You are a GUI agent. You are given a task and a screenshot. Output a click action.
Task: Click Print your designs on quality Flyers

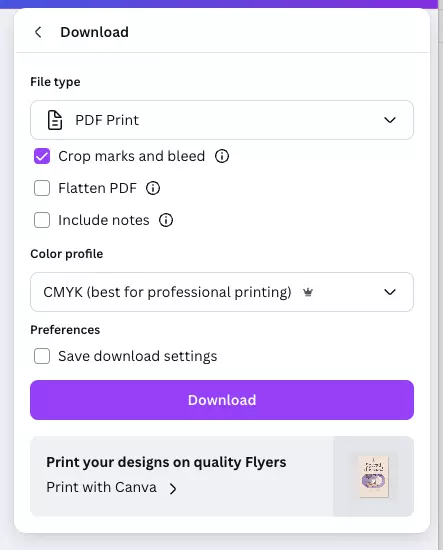166,462
